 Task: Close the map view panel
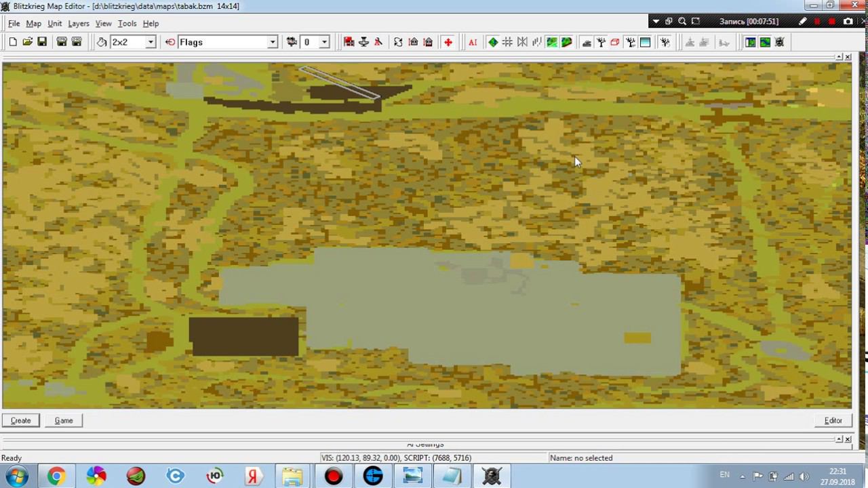pyautogui.click(x=848, y=57)
